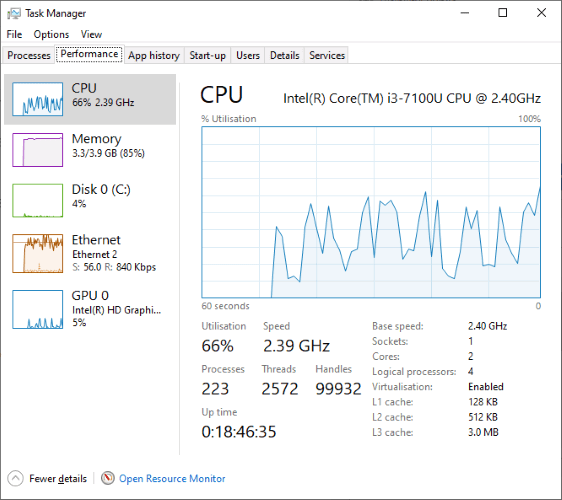Switch to the App history tab

(154, 55)
